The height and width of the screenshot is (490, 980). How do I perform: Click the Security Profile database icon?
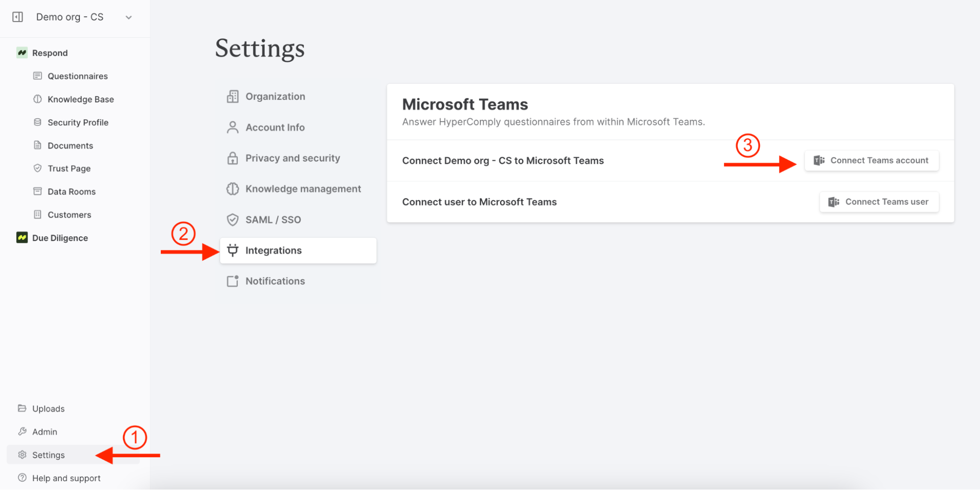[37, 122]
